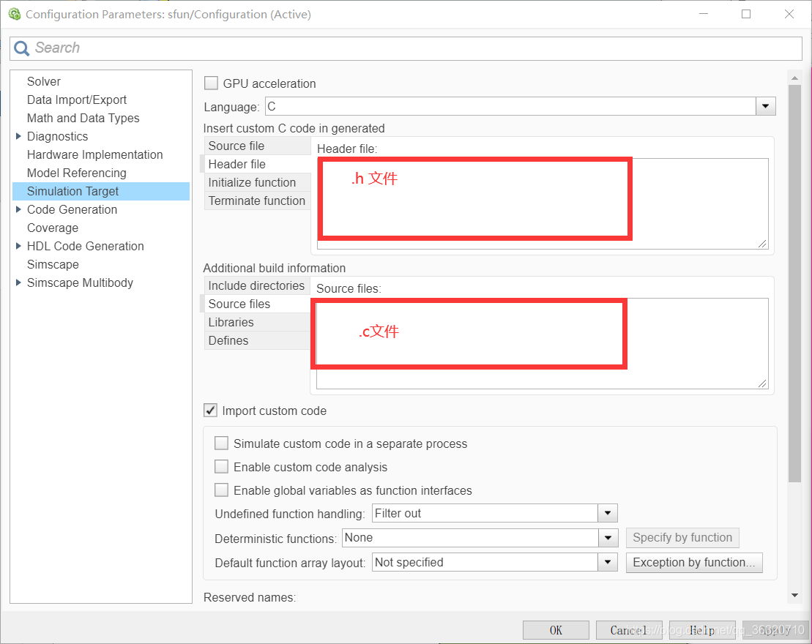812x644 pixels.
Task: Click Specify by function button
Action: (682, 537)
